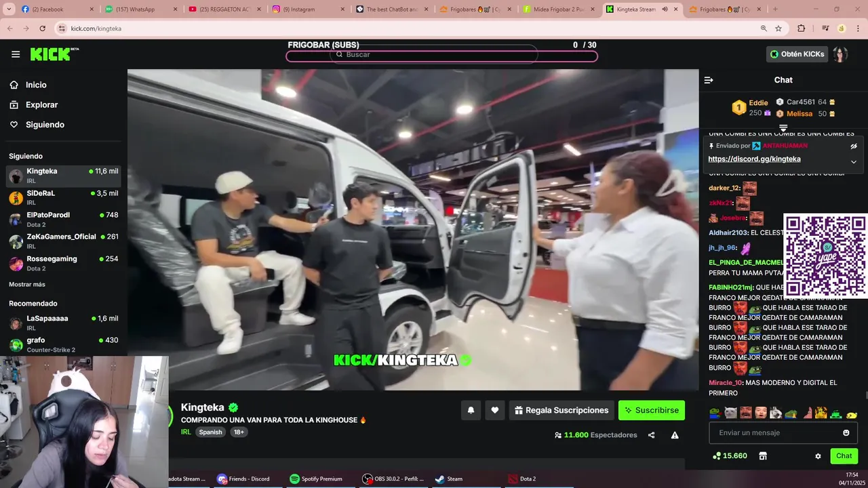The width and height of the screenshot is (868, 488).
Task: Click the IRL category link
Action: click(x=186, y=432)
